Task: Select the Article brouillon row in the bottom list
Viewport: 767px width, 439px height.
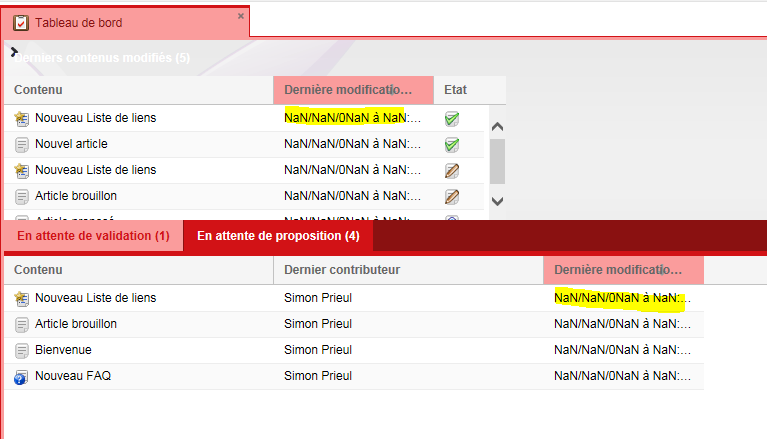Action: click(76, 324)
